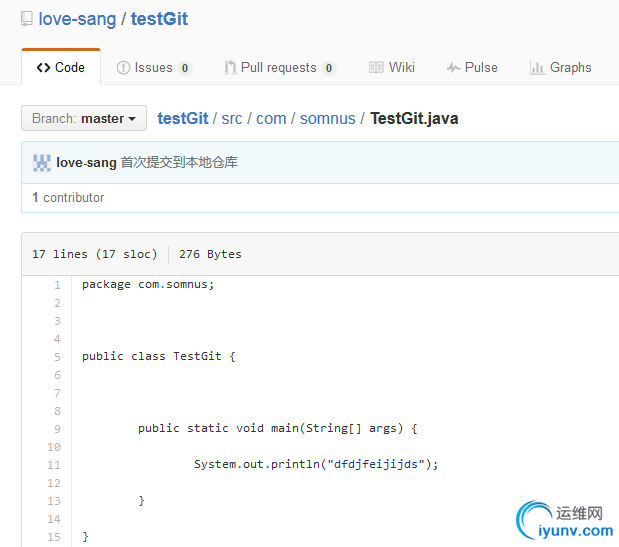Click the repository book icon
Screen dimensions: 619x547
(26, 19)
